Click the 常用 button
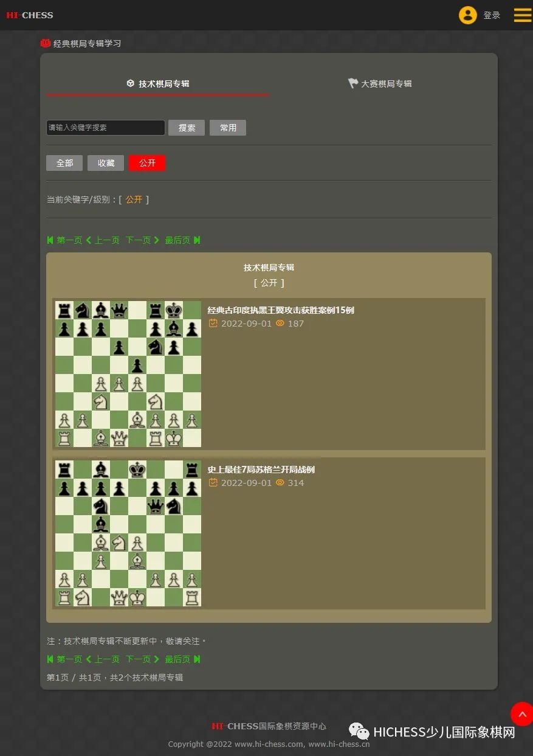533x756 pixels. 228,128
